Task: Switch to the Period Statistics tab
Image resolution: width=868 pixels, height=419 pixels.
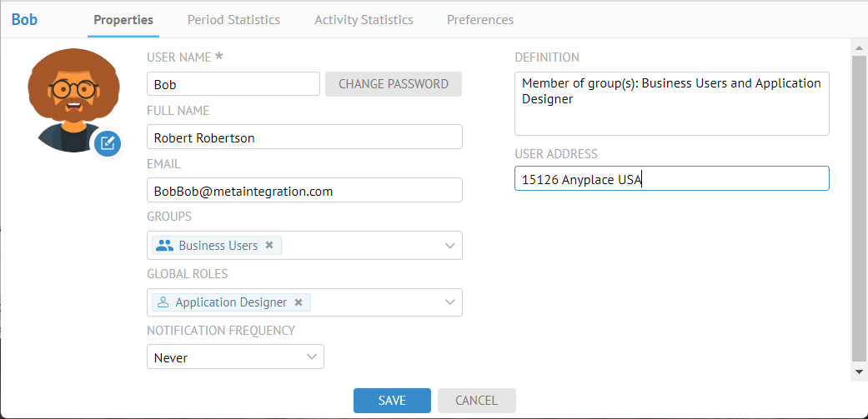Action: pos(233,20)
